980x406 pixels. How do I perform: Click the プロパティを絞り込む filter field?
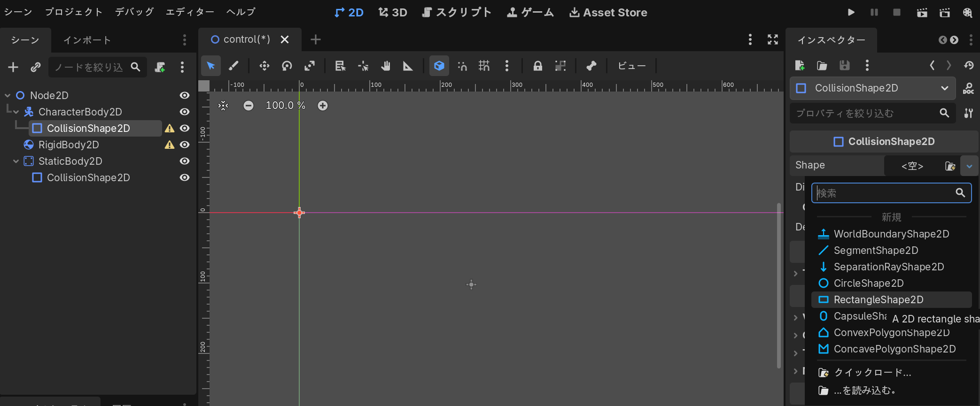click(873, 113)
